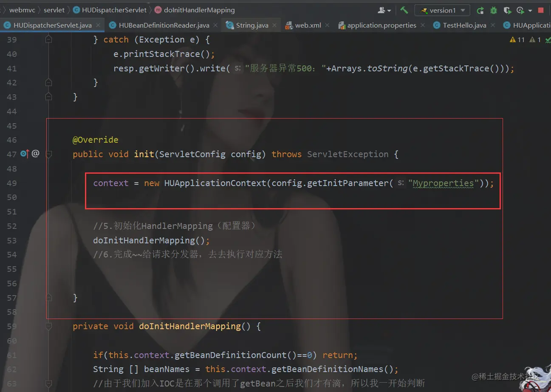Click the override gutter icon on line 47
This screenshot has height=392, width=551.
coord(25,154)
